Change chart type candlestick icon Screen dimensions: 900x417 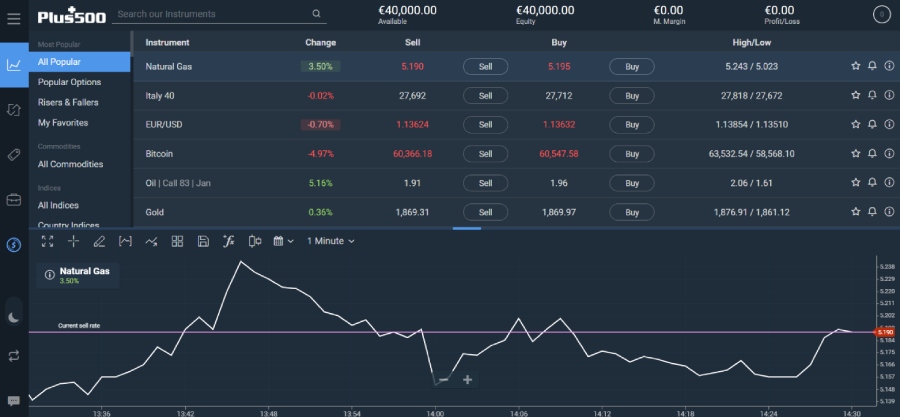click(x=255, y=241)
